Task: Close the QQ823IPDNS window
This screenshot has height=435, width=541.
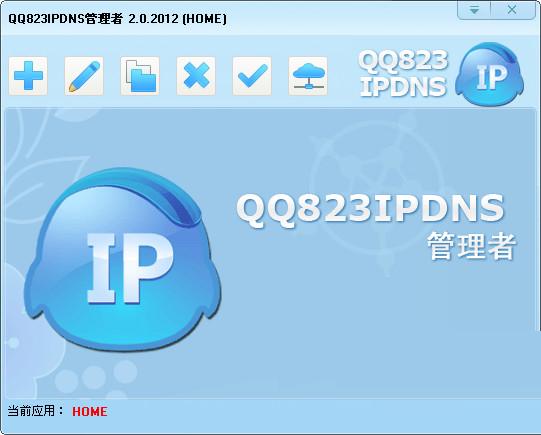Action: pos(512,9)
